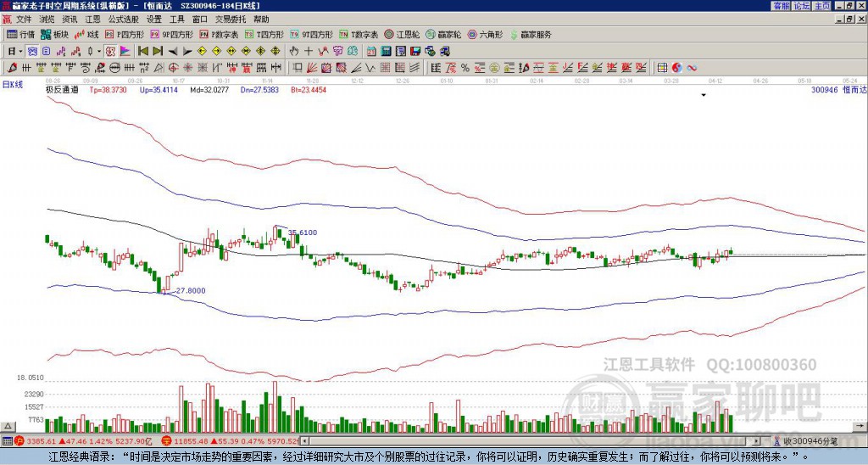Open the T四方形 tool
Image resolution: width=868 pixels, height=465 pixels.
point(264,34)
